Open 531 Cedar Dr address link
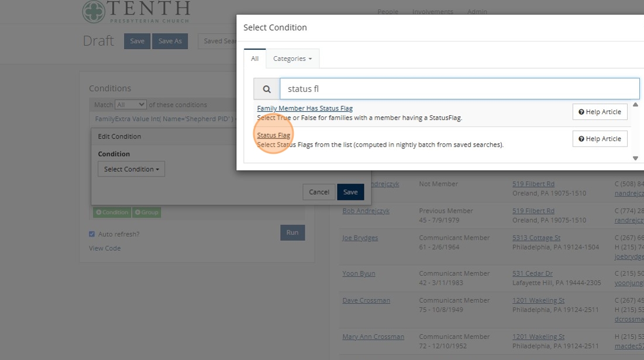The image size is (644, 360). click(532, 274)
